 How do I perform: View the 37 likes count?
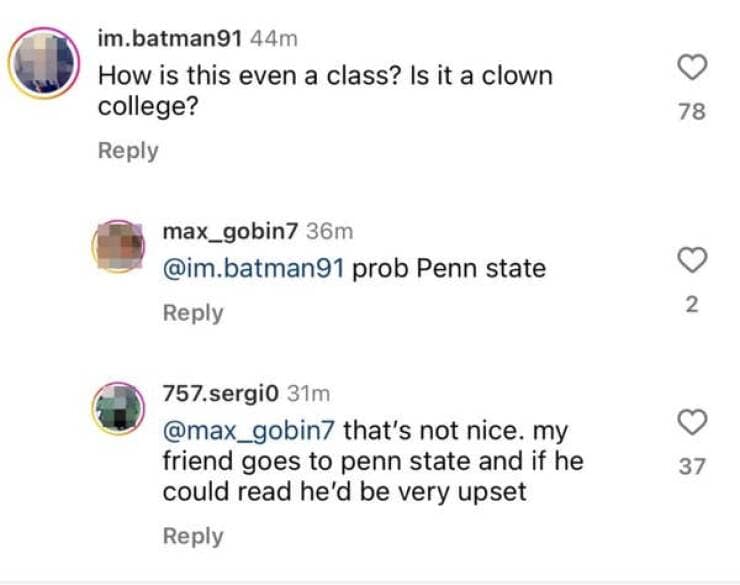point(692,465)
